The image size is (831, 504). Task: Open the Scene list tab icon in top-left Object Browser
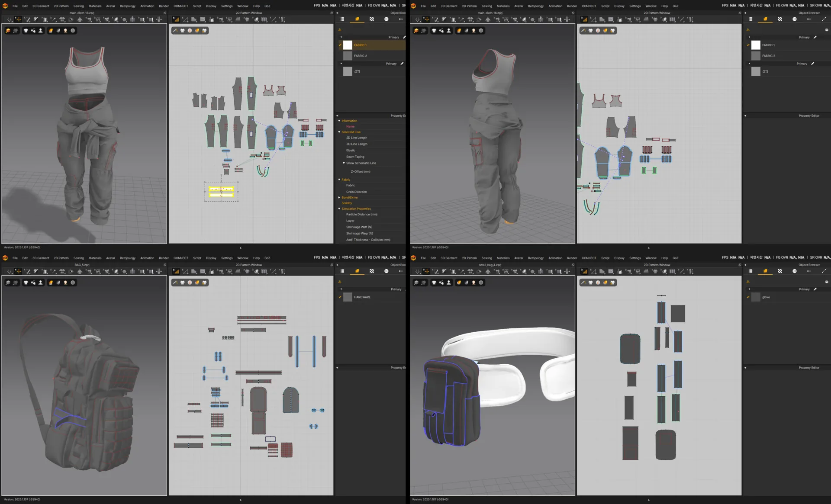point(342,19)
